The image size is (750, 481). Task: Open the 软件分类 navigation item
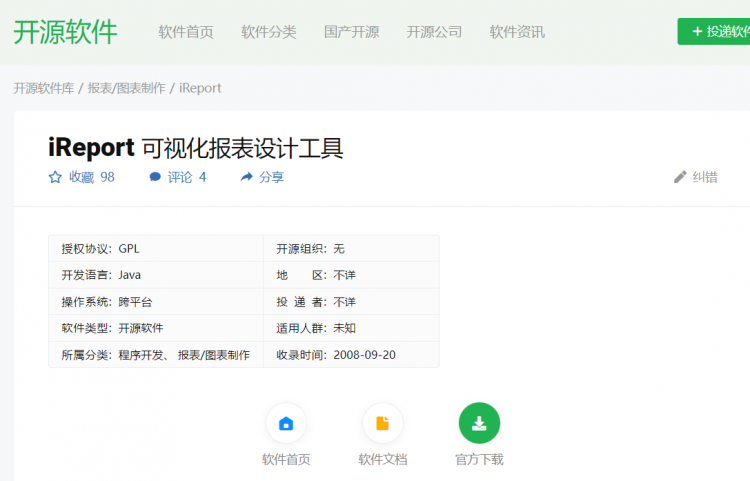pos(268,32)
